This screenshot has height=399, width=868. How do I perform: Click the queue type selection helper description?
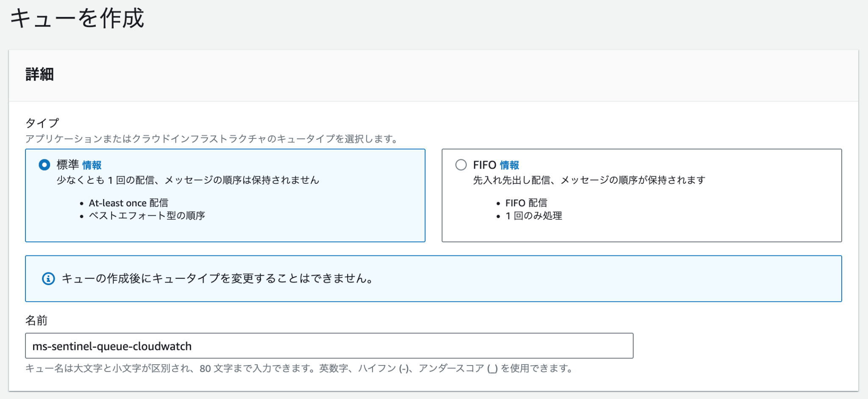point(211,138)
